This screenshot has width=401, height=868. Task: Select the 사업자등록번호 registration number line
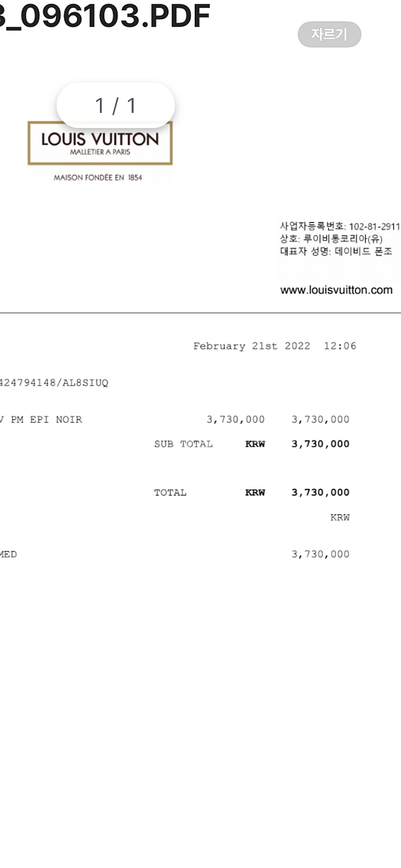340,226
